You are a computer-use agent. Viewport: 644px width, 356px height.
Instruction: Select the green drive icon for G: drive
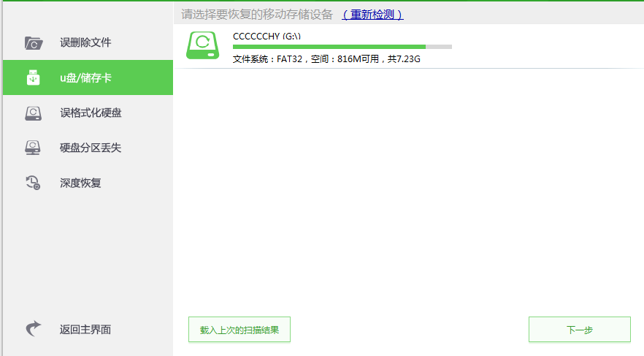[202, 46]
